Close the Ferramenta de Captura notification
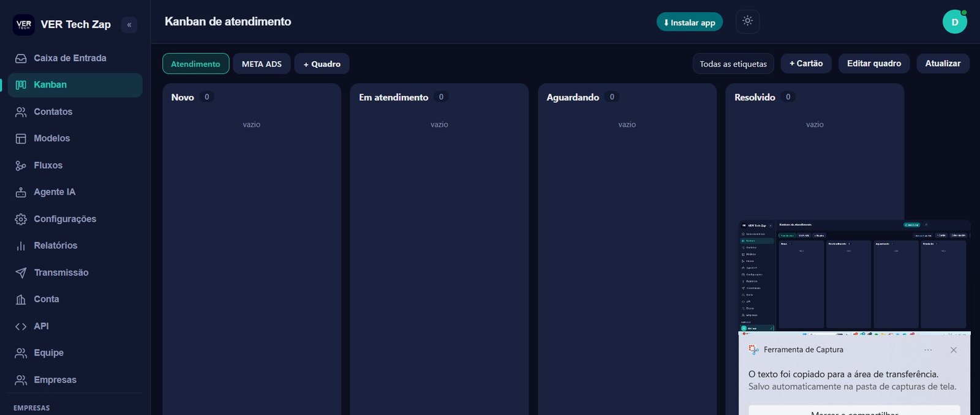Screen dimensions: 980x415 click(x=954, y=350)
